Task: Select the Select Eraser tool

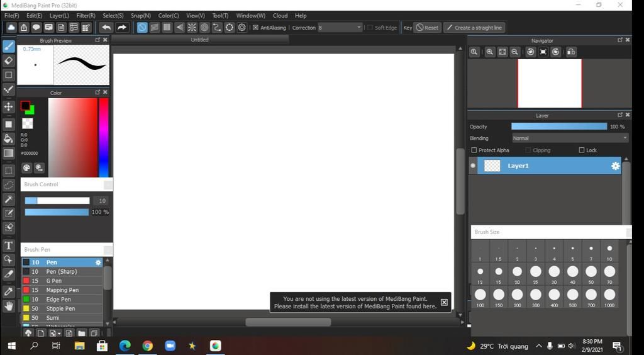Action: click(x=9, y=228)
